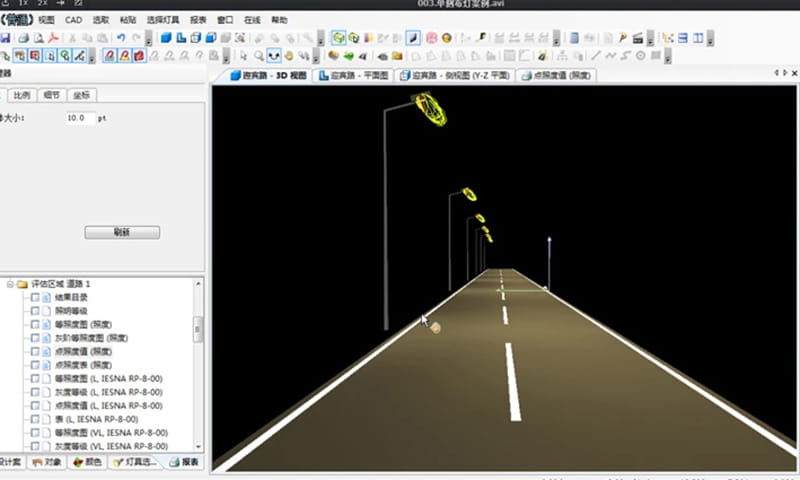This screenshot has height=480, width=800.
Task: Collapse the 评估区域 道路 1 tree node
Action: 10,284
